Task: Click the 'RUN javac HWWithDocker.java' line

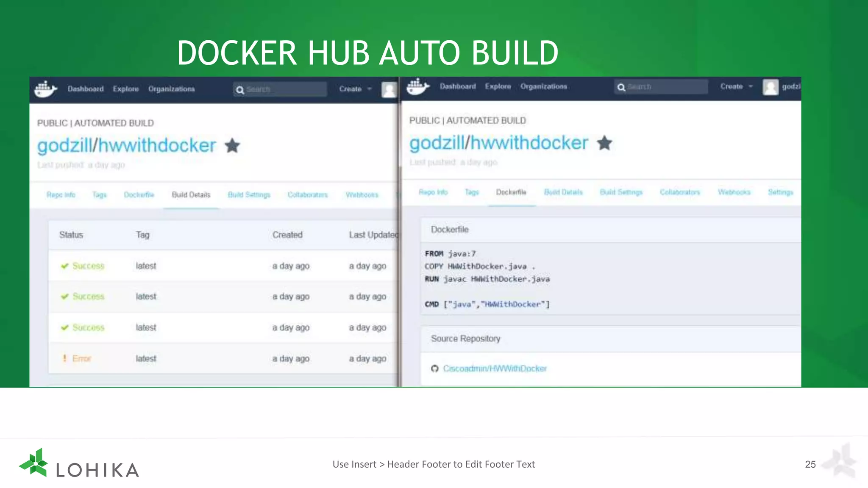Action: pyautogui.click(x=487, y=279)
